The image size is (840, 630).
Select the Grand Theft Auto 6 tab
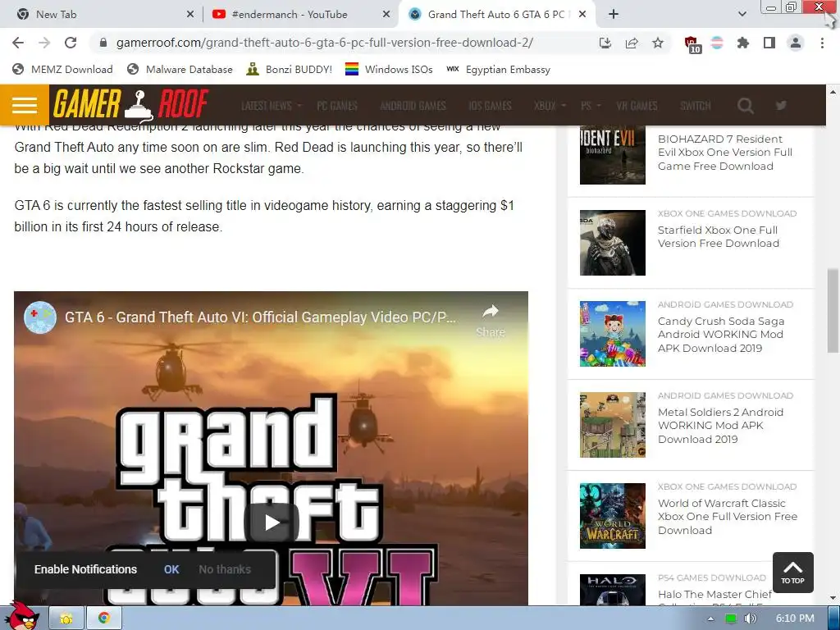(496, 15)
